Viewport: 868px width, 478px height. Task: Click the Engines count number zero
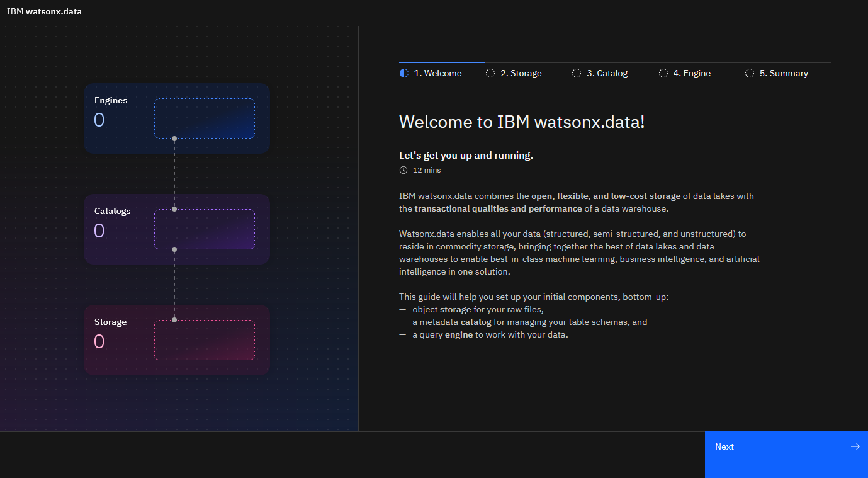click(x=99, y=120)
